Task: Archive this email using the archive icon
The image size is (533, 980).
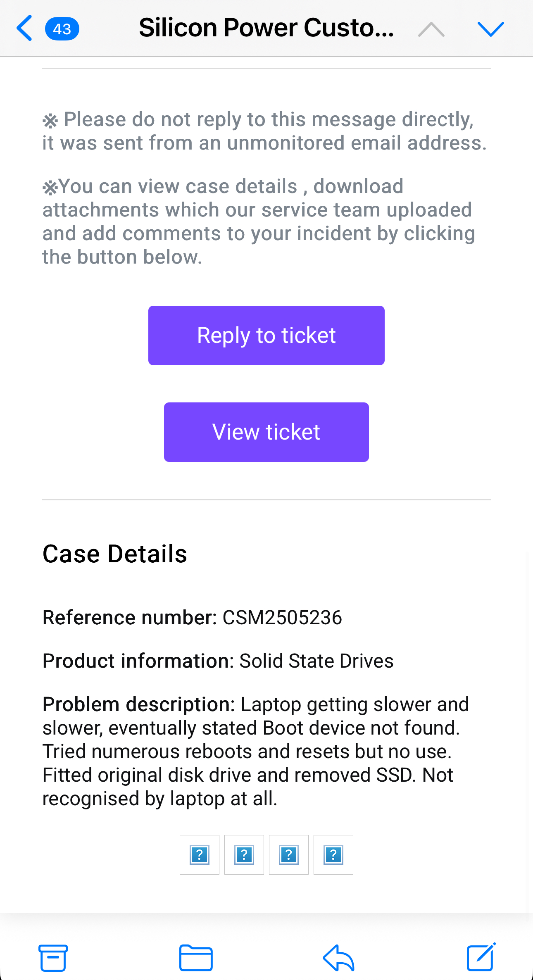Action: (x=53, y=958)
